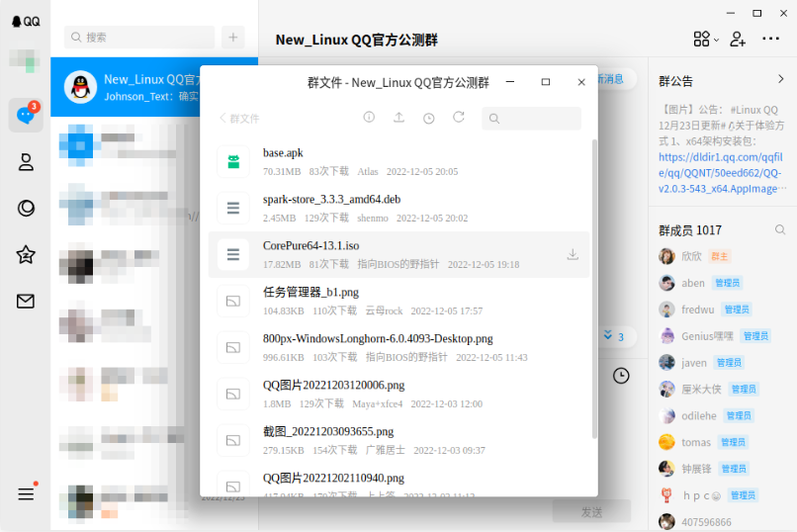797x532 pixels.
Task: Expand the 群公告 announcement chevron
Action: (x=781, y=79)
